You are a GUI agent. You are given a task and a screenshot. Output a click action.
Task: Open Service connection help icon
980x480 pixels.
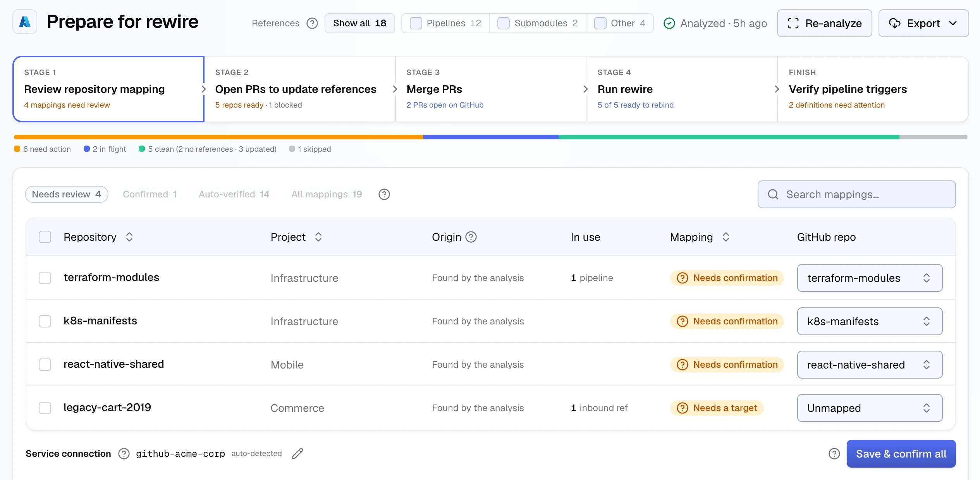coord(124,454)
